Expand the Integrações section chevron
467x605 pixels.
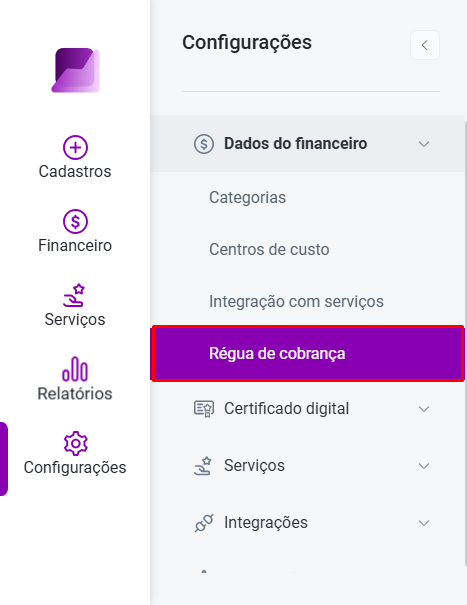tap(424, 523)
